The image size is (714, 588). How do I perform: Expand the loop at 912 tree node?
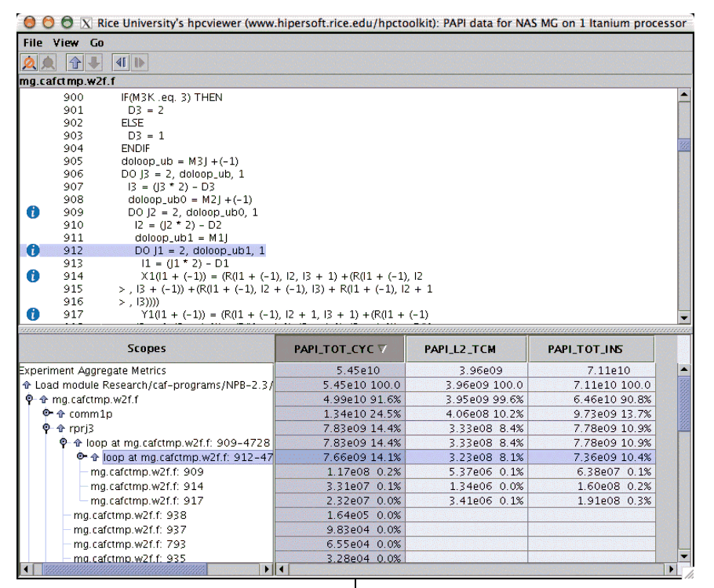pyautogui.click(x=82, y=457)
